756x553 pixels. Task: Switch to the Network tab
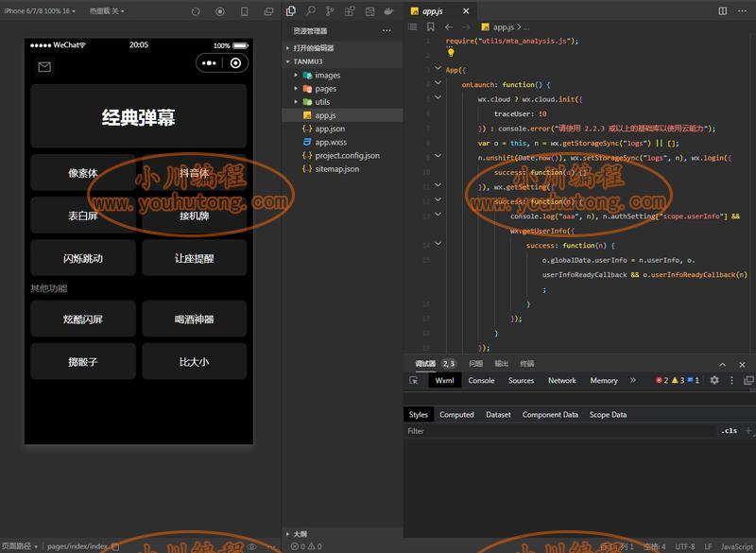[562, 380]
